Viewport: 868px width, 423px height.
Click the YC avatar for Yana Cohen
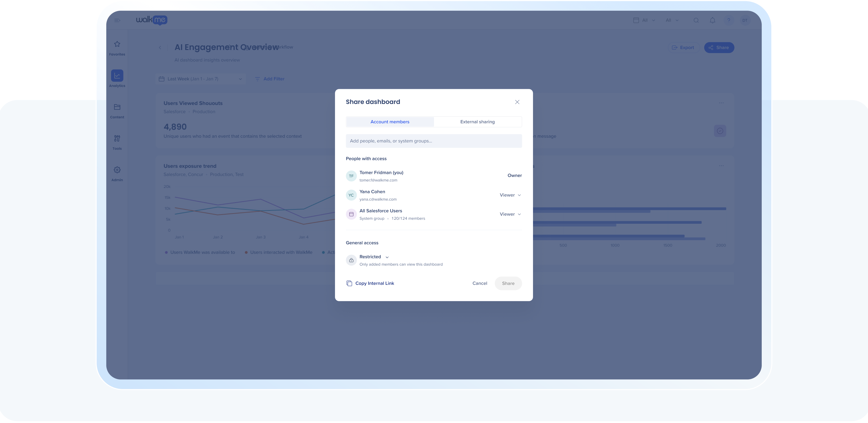click(x=351, y=195)
